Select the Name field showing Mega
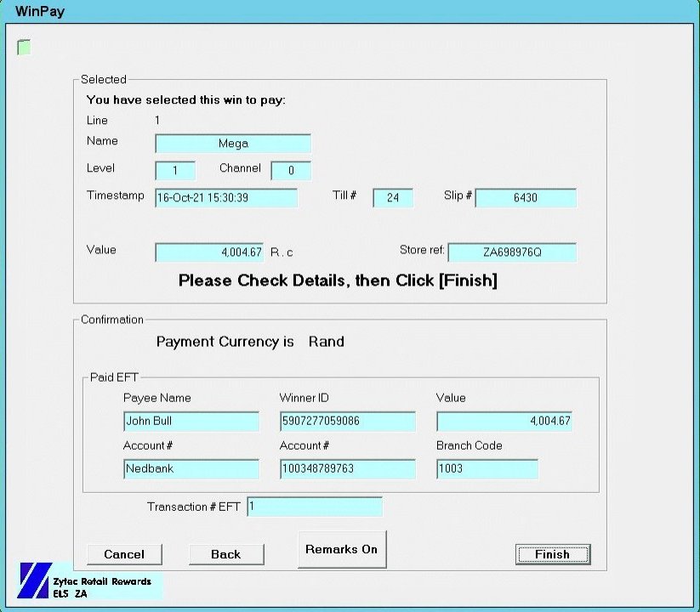This screenshot has height=612, width=700. (x=233, y=144)
